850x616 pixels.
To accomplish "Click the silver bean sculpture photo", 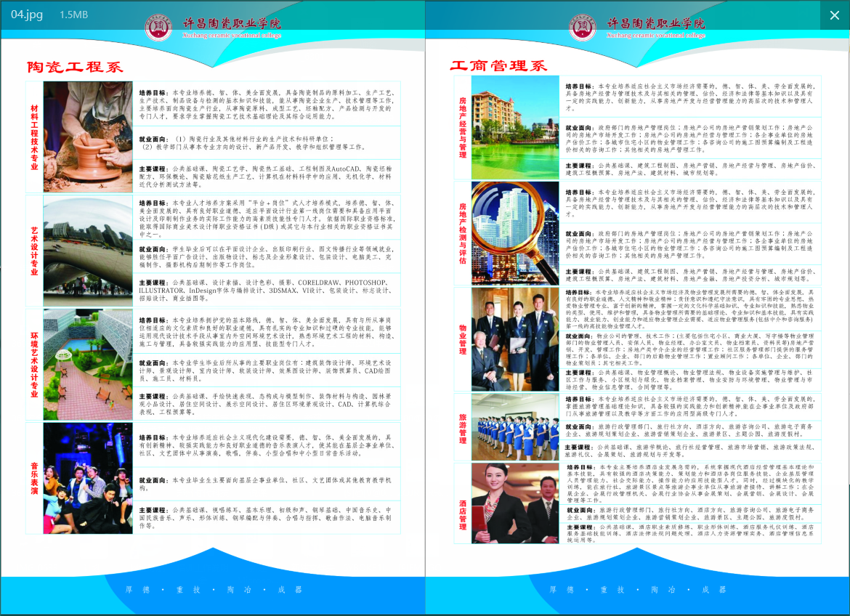I will pyautogui.click(x=88, y=251).
